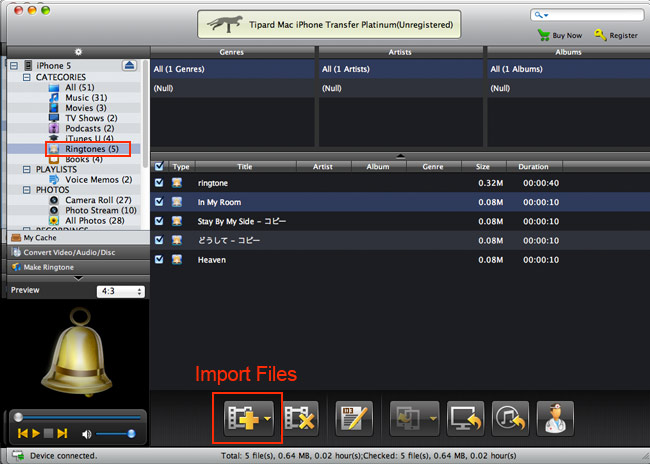Select the Podcasts (2) category
The width and height of the screenshot is (650, 464).
[x=83, y=129]
